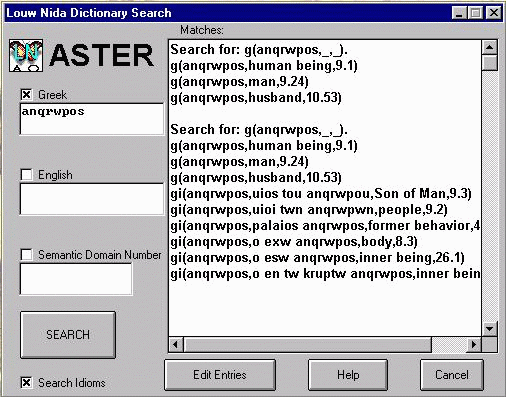Focus the Semantic Domain Number input field

point(76,279)
